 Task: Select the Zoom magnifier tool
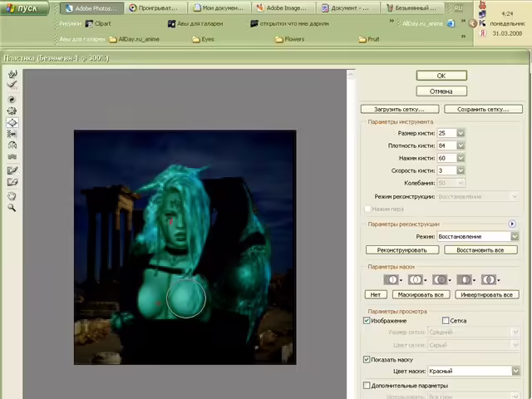pos(12,208)
